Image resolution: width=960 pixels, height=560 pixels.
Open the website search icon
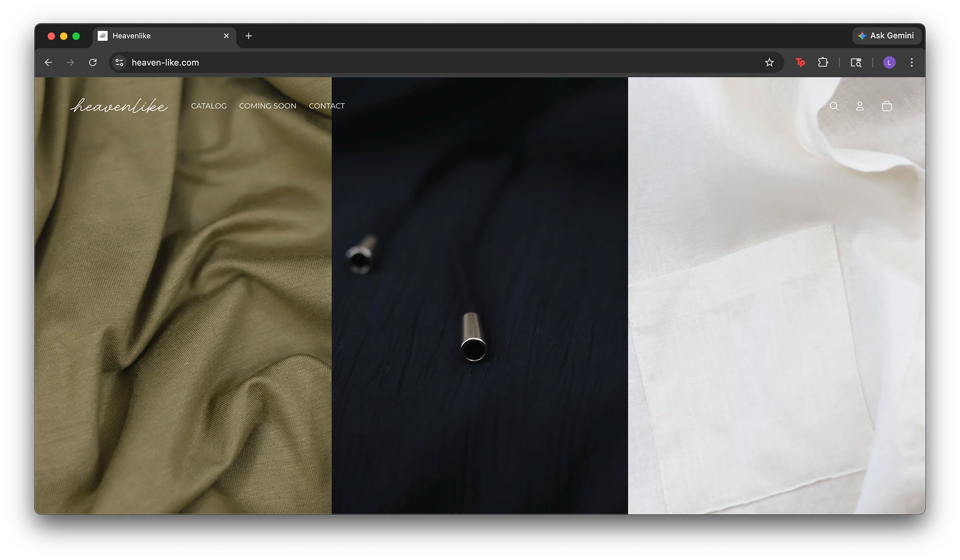pos(834,106)
